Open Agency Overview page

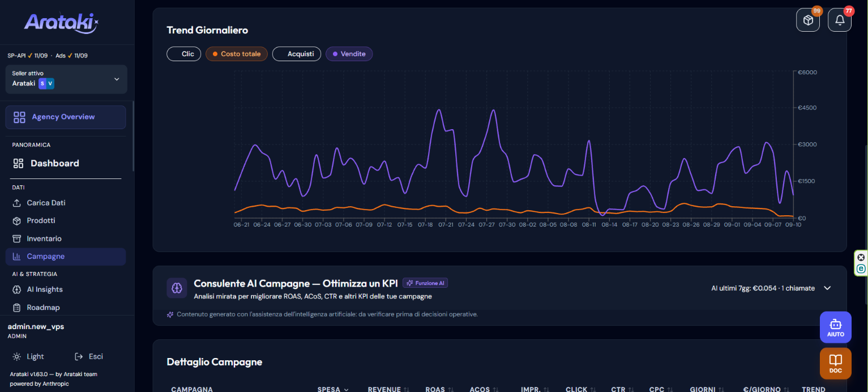point(66,117)
